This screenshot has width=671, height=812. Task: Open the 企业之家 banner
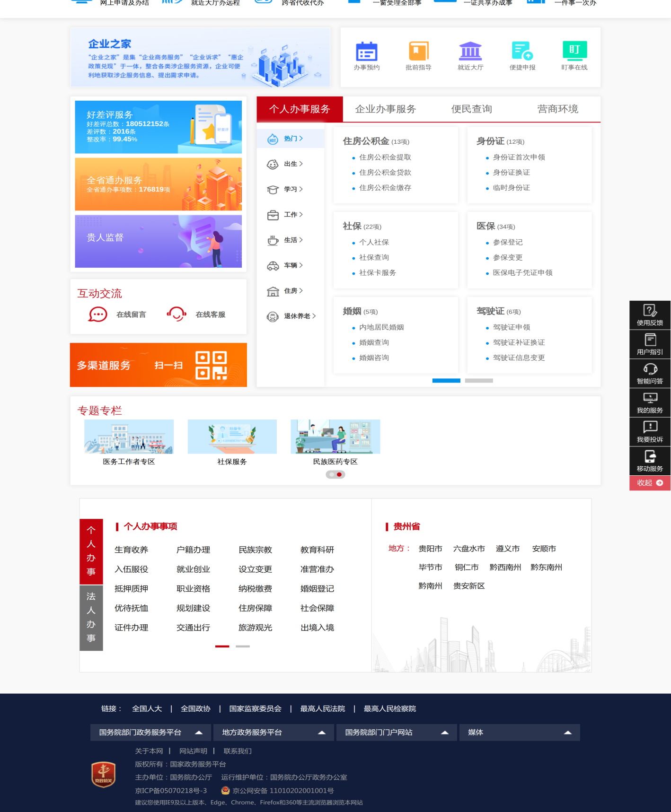click(200, 57)
